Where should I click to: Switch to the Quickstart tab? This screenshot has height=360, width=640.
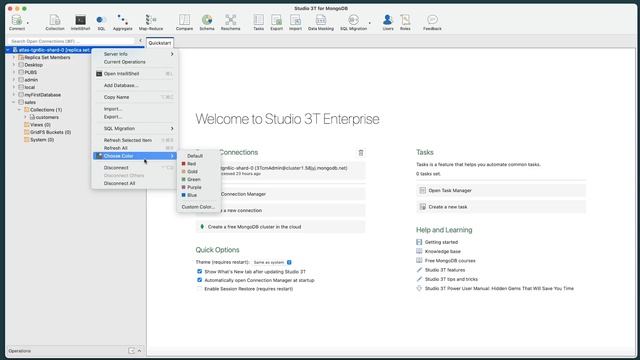pyautogui.click(x=160, y=43)
